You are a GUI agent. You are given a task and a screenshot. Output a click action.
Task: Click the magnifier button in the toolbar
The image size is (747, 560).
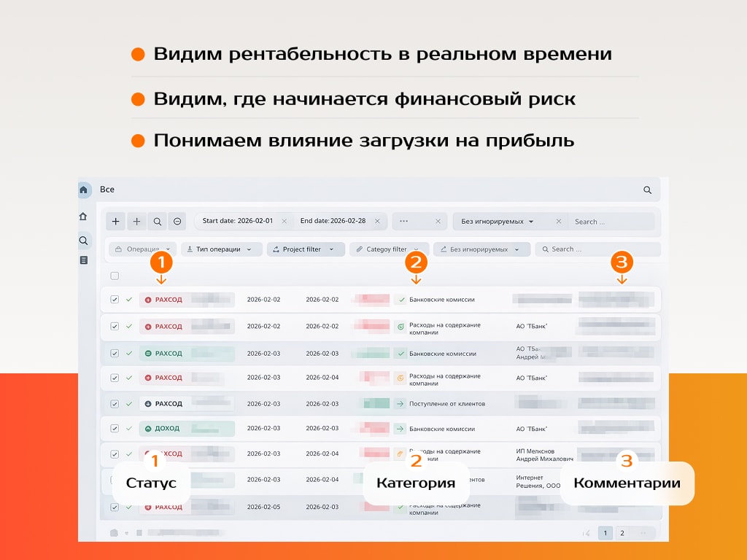[158, 222]
